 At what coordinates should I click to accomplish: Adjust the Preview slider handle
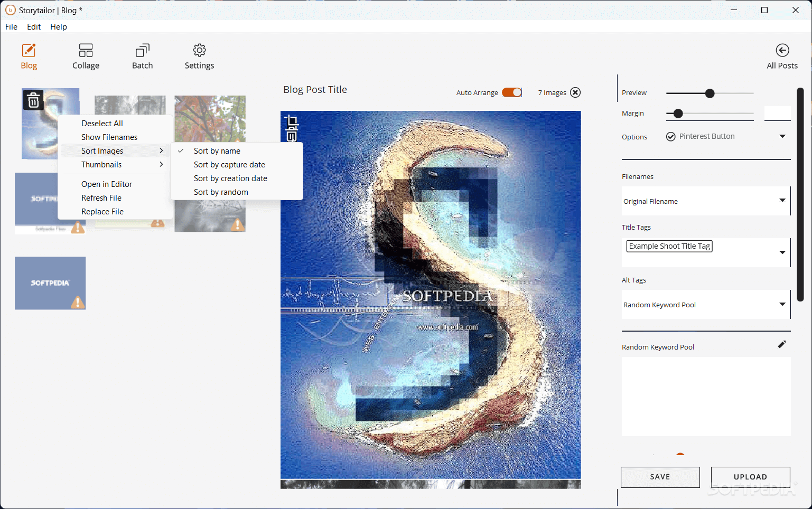tap(710, 93)
